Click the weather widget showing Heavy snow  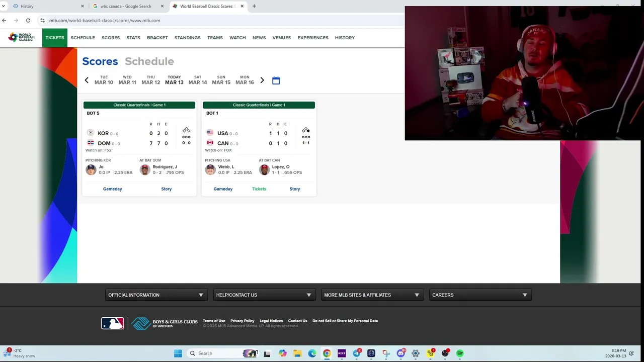point(19,353)
